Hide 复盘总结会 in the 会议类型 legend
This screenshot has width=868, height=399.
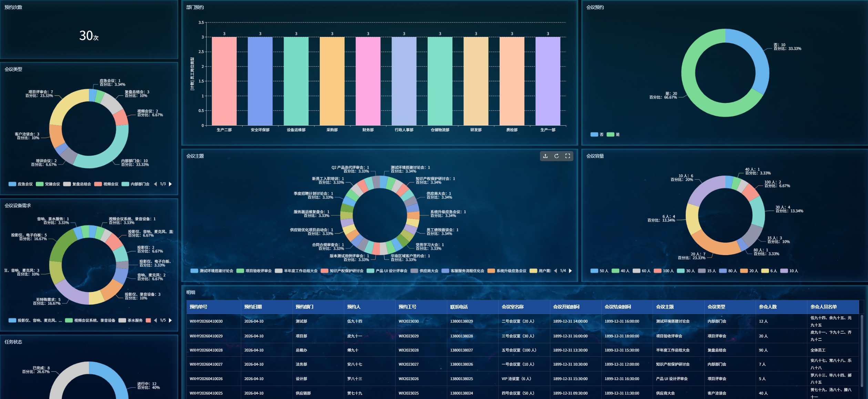(x=77, y=184)
